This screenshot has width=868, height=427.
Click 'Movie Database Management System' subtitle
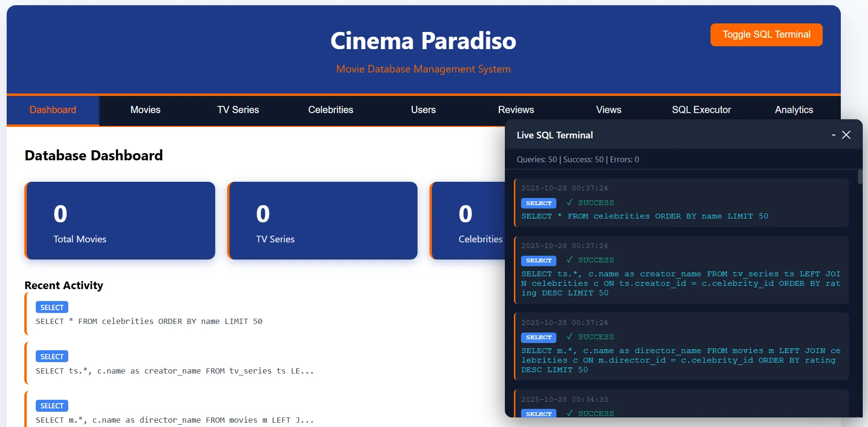pos(423,69)
